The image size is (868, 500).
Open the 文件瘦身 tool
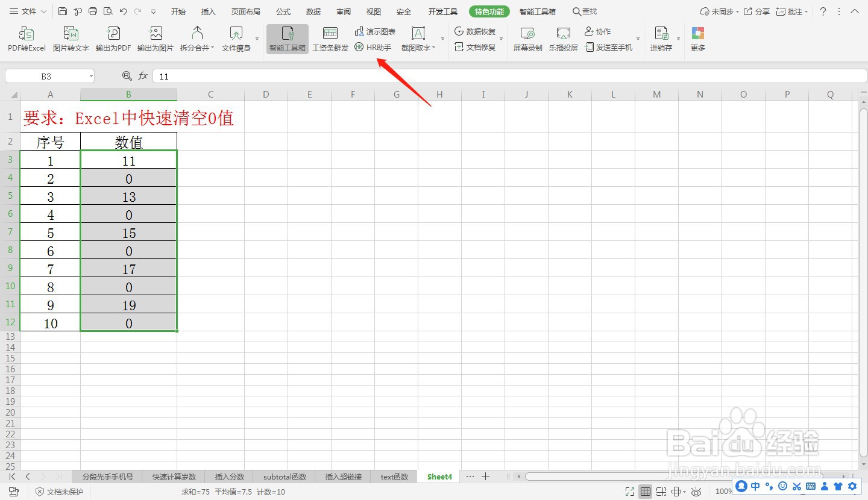click(x=236, y=39)
